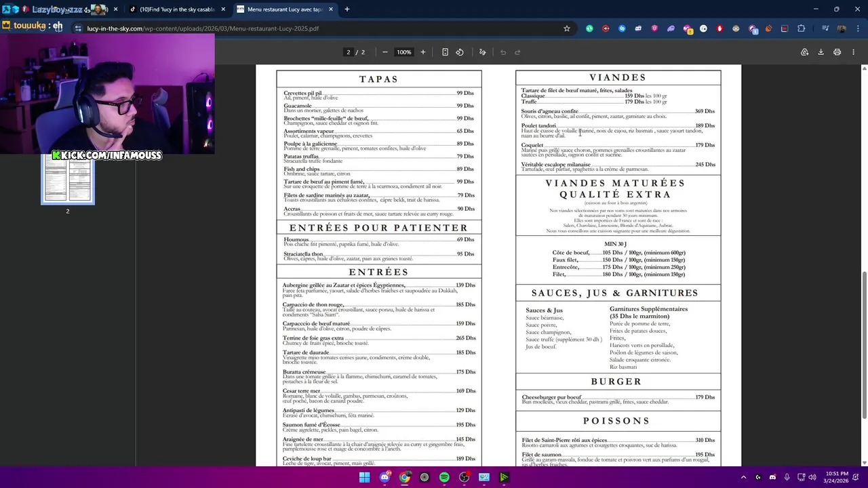This screenshot has height=488, width=868.
Task: Open Chrome media controls icon
Action: coord(825,28)
